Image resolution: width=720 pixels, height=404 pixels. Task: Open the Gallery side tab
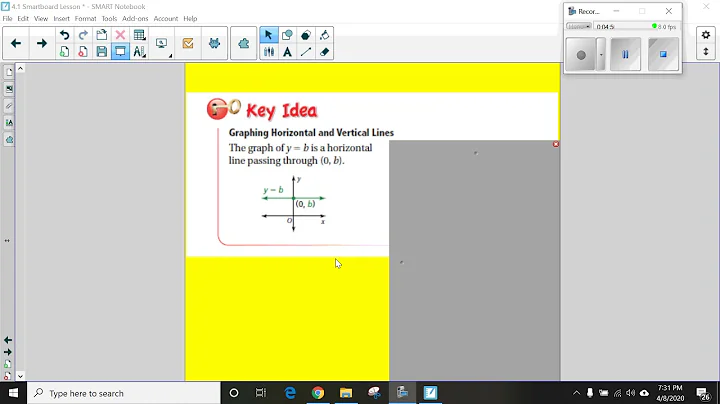(x=9, y=89)
